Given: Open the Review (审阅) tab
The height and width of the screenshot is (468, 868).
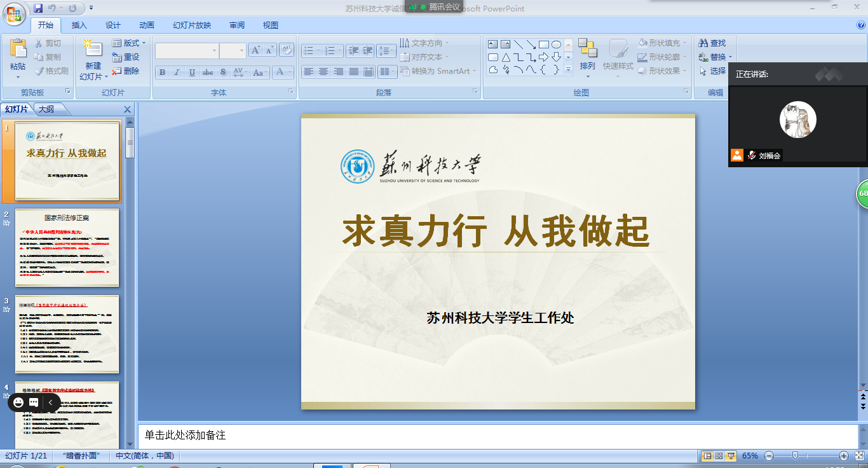Looking at the screenshot, I should pos(237,25).
